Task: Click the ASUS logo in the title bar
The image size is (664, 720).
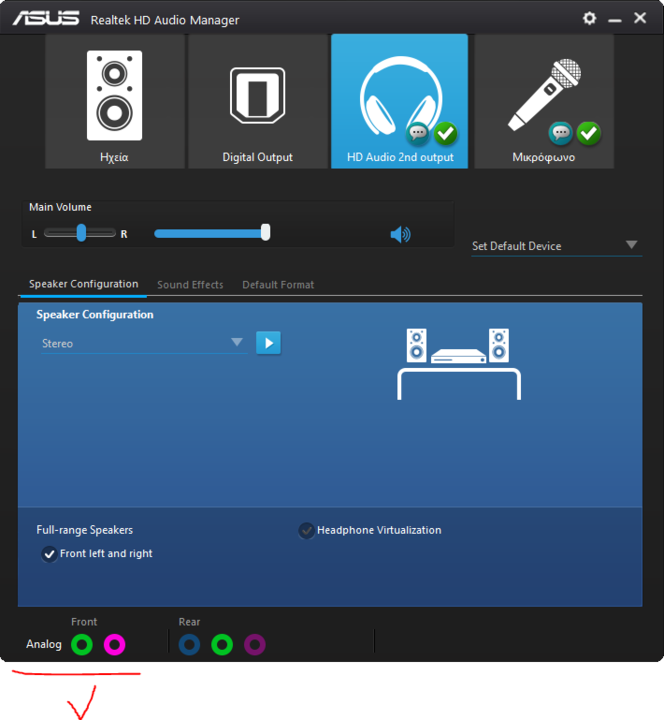Action: [x=46, y=18]
